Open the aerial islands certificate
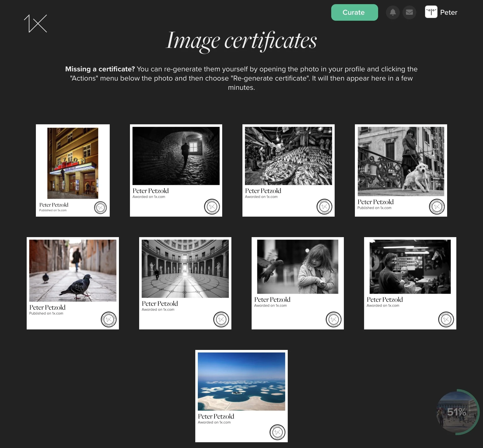The width and height of the screenshot is (483, 448). 241,381
